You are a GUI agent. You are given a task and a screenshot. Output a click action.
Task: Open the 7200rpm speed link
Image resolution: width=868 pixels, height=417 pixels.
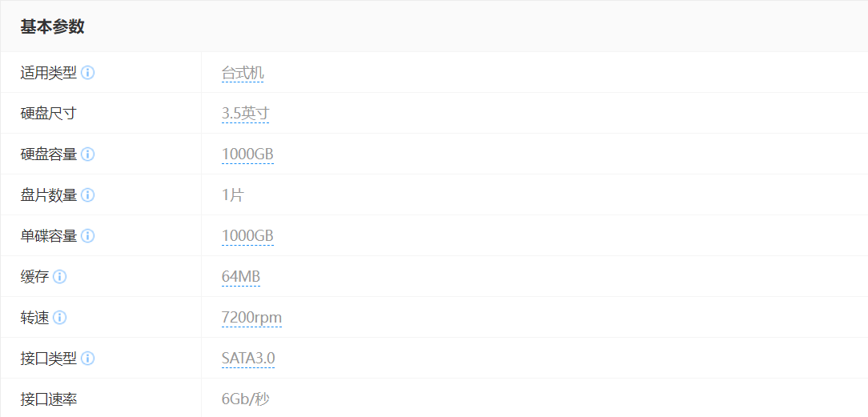tap(251, 318)
